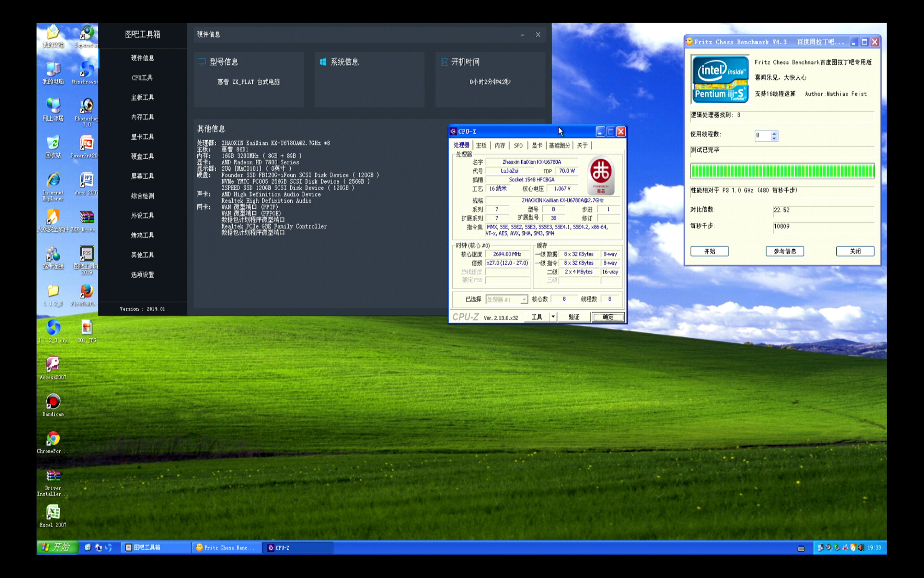Screen dimensions: 924x578
Task: Launch the PowerPnt2007 desktop shortcut
Action: pyautogui.click(x=85, y=147)
